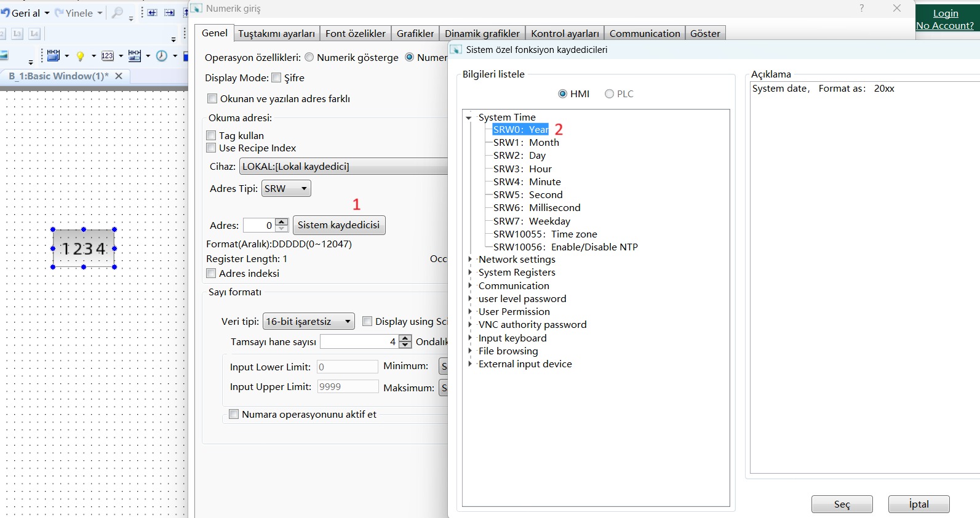980x518 pixels.
Task: Open the Kontrol ayarları tab
Action: pyautogui.click(x=565, y=34)
